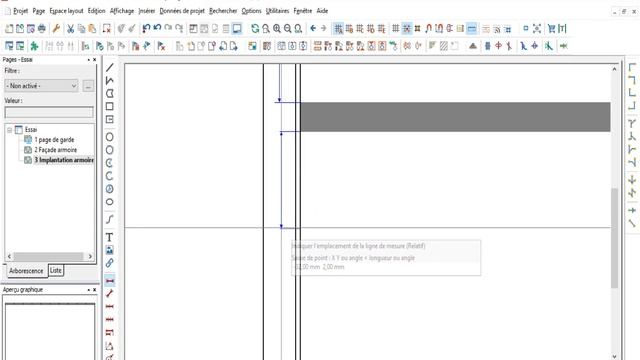Close the Pages - Essai panel

95,60
